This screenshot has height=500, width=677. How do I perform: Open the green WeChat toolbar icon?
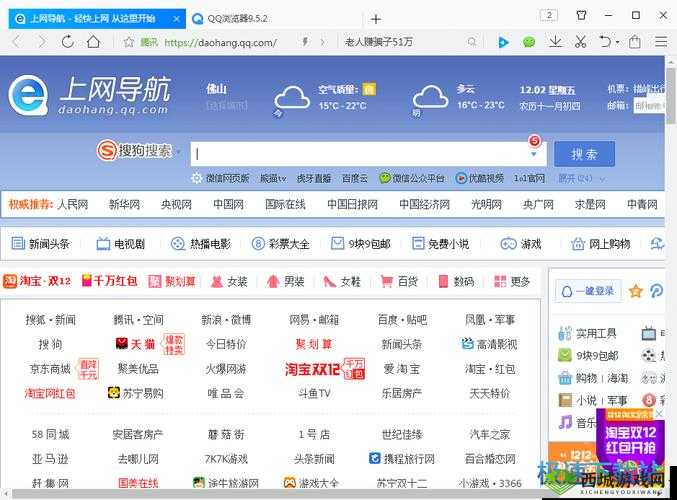pyautogui.click(x=529, y=42)
